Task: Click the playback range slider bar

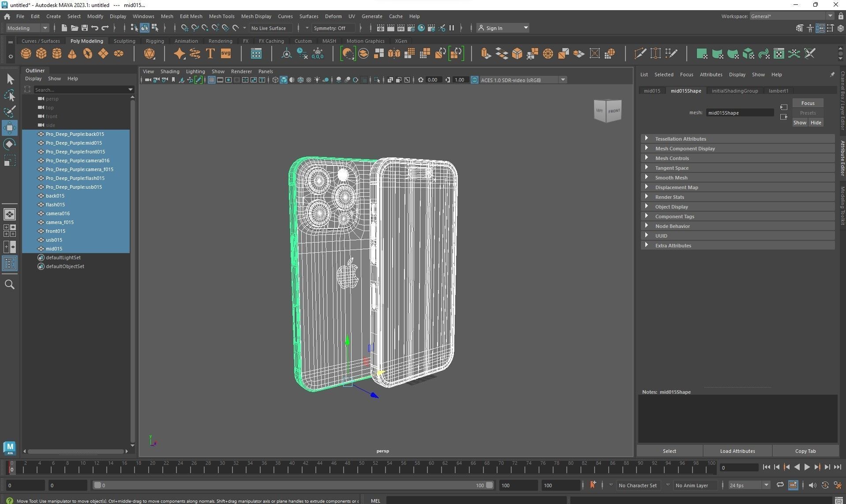Action: (293, 485)
